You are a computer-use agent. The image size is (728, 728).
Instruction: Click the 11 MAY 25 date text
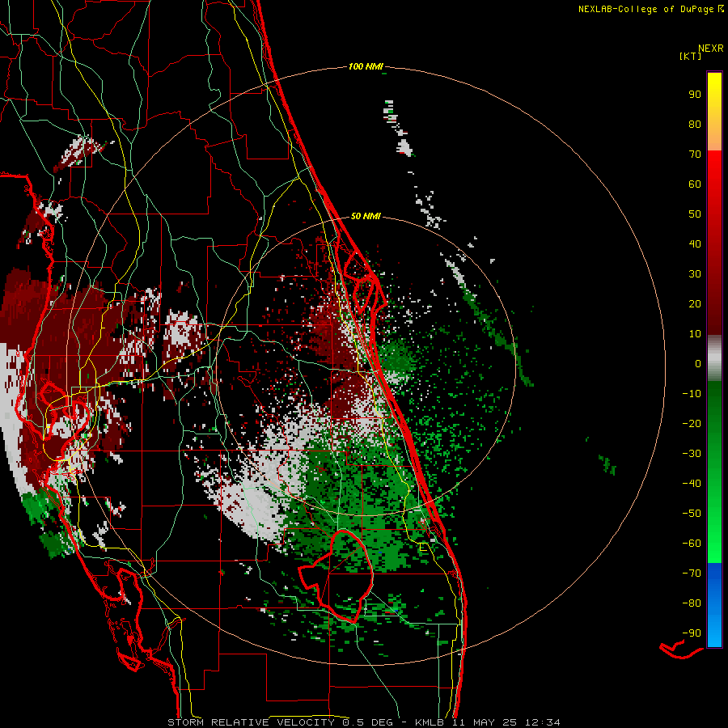[x=485, y=722]
